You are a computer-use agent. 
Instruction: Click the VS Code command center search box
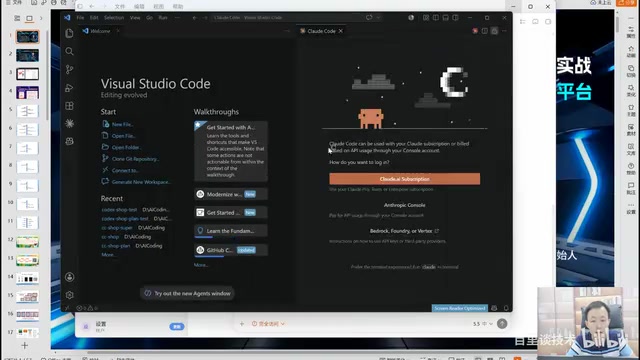(288, 18)
